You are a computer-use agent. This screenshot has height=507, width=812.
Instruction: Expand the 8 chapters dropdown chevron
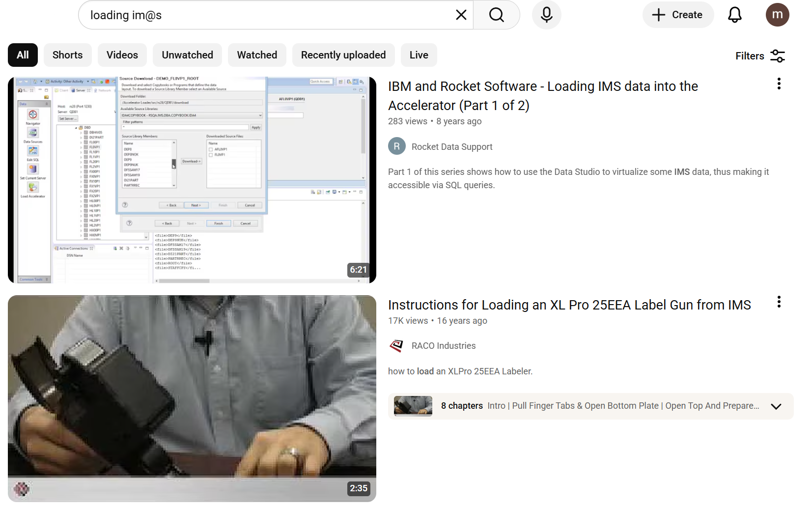coord(776,406)
